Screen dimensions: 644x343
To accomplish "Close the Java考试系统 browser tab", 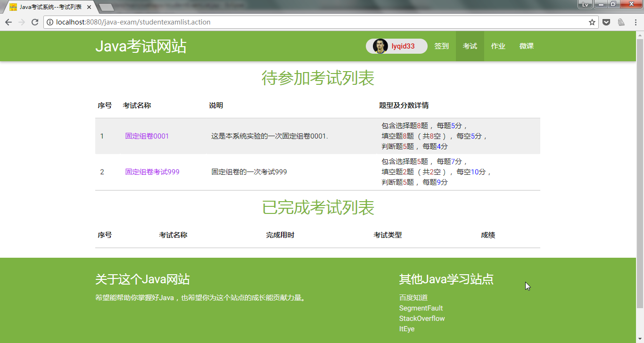I will point(89,7).
